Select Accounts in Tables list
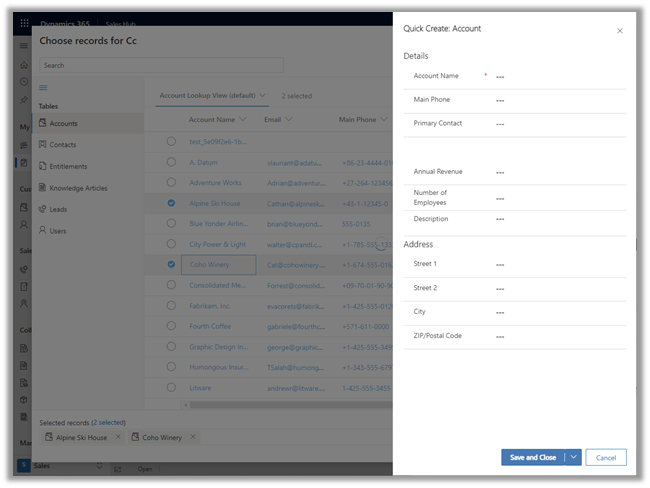 click(63, 123)
